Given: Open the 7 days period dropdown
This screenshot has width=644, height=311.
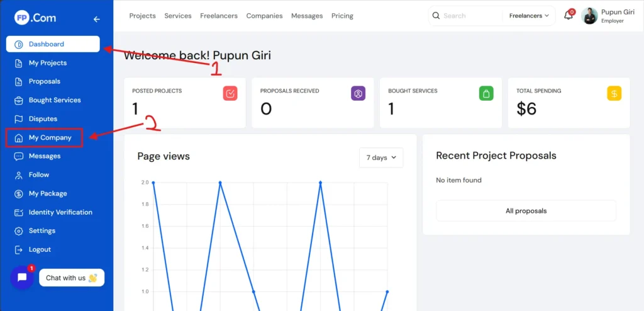Looking at the screenshot, I should tap(381, 157).
